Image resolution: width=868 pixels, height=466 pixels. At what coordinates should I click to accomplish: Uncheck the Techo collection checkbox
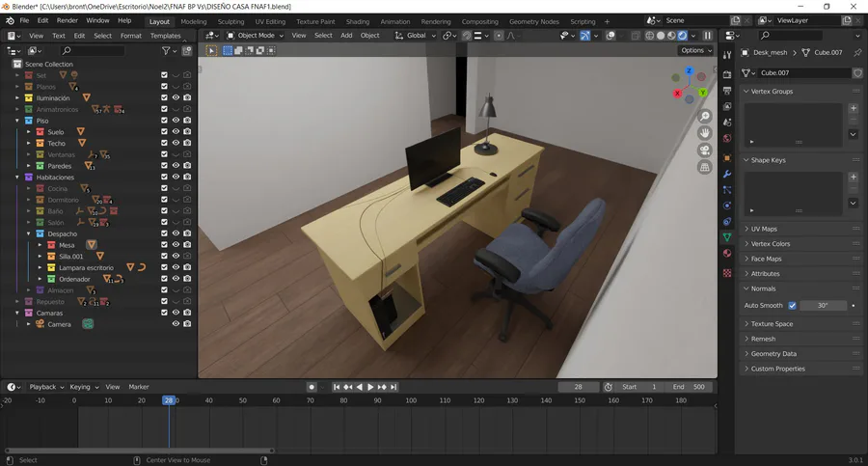tap(164, 143)
